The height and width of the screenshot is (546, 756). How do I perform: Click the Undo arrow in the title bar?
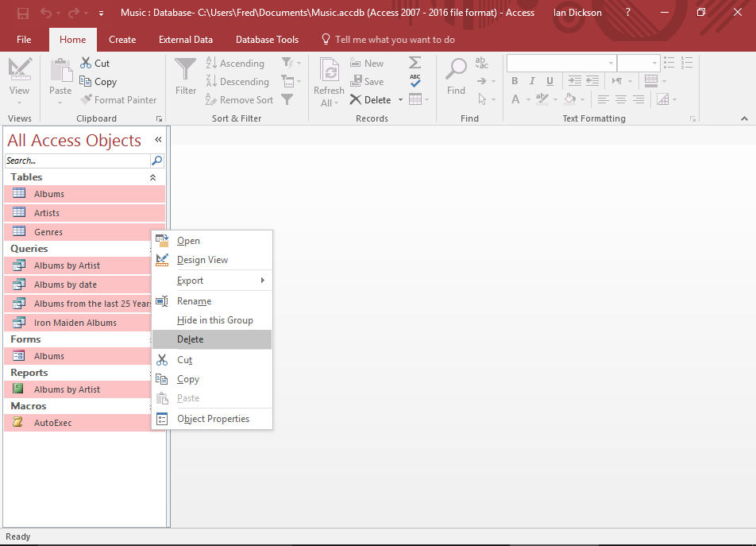tap(46, 13)
